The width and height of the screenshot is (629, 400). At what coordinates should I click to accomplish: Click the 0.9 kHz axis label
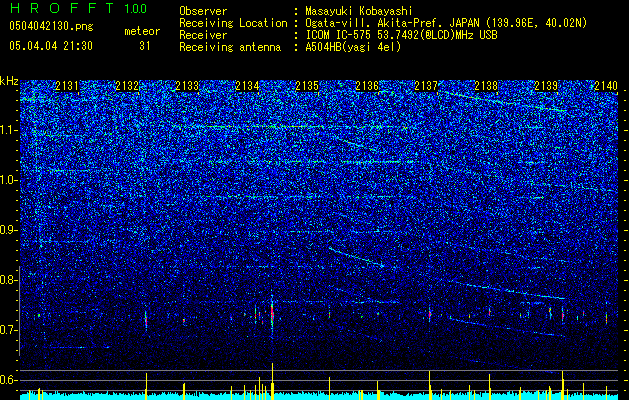9,230
